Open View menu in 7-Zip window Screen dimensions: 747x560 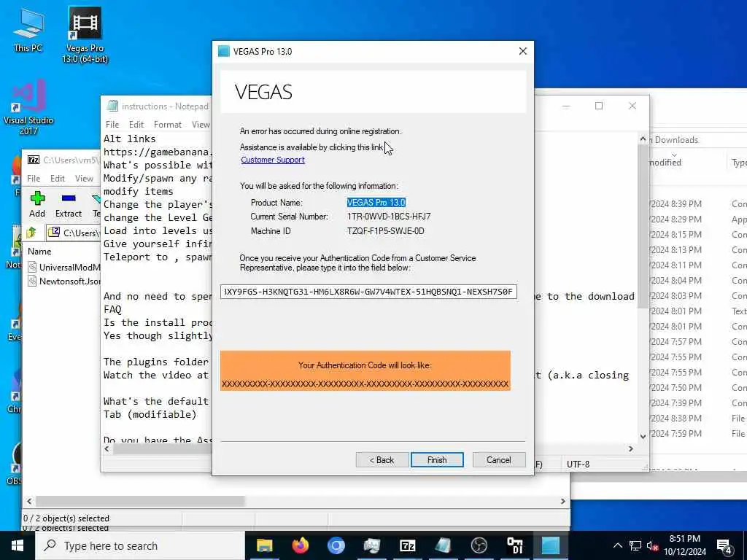coord(84,179)
